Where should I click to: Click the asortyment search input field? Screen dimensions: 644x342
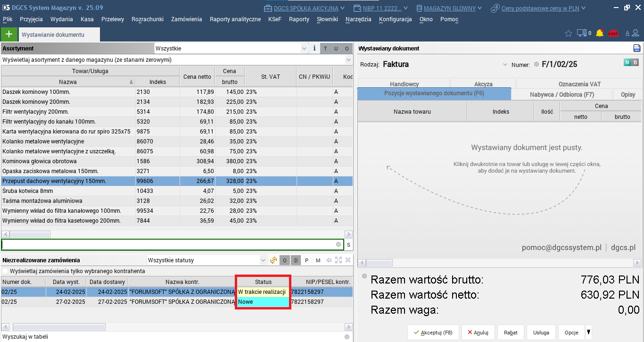coord(172,245)
